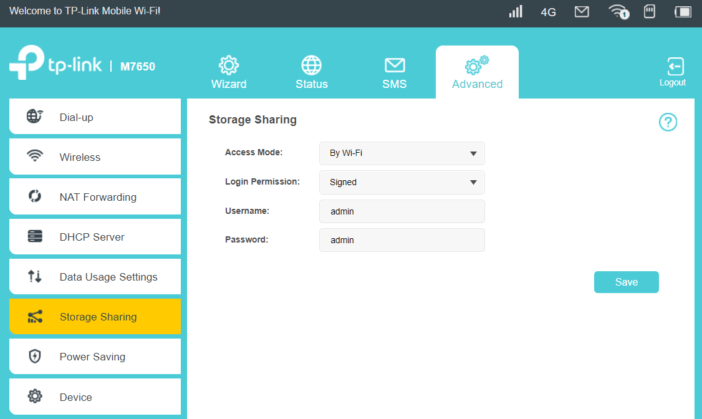Open the Wizard tab
The height and width of the screenshot is (419, 702).
[228, 72]
